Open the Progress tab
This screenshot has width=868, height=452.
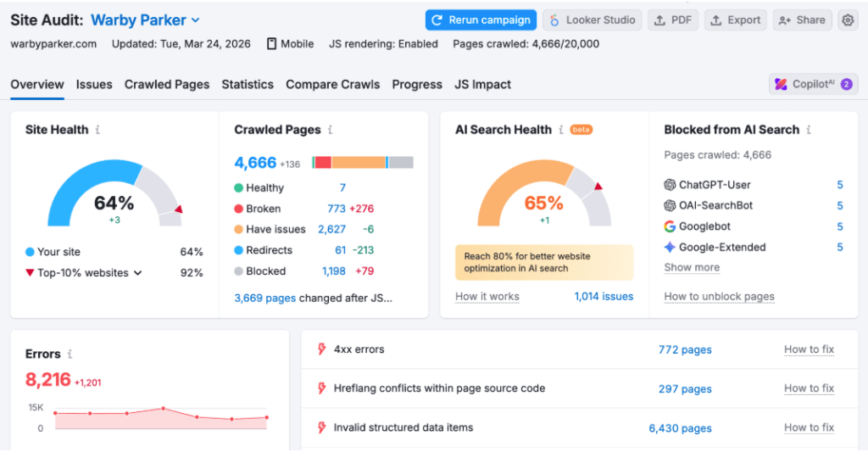pyautogui.click(x=417, y=84)
